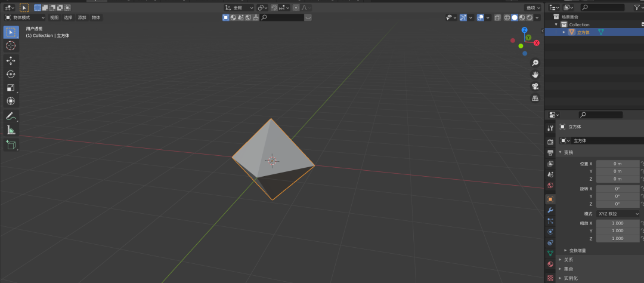The image size is (644, 283).
Task: Select the Transform tool
Action: click(11, 101)
